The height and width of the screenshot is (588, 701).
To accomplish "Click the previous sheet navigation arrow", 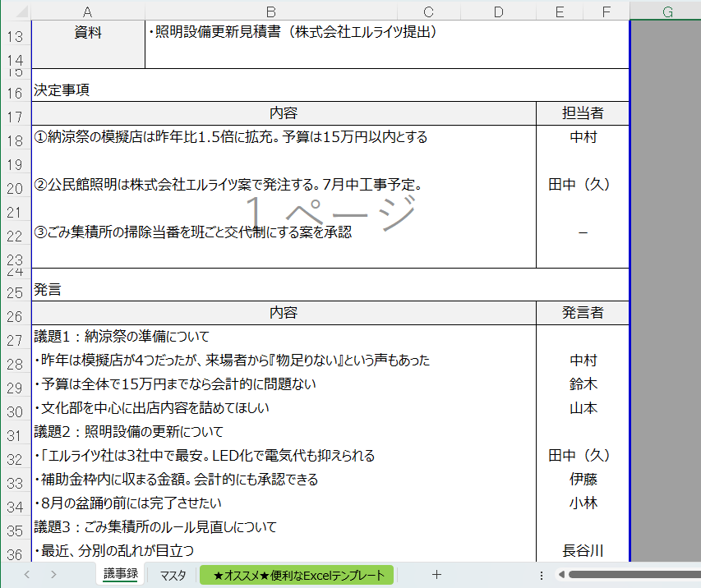I will click(26, 575).
